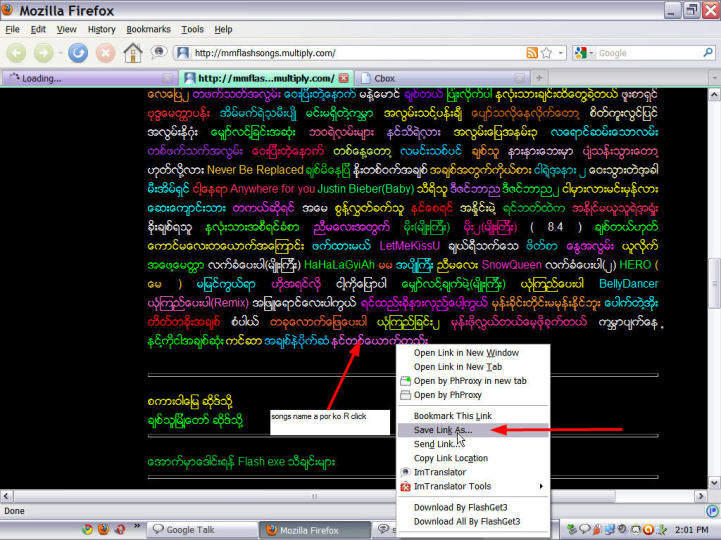Click the vertical scrollbar down arrow

pyautogui.click(x=714, y=483)
